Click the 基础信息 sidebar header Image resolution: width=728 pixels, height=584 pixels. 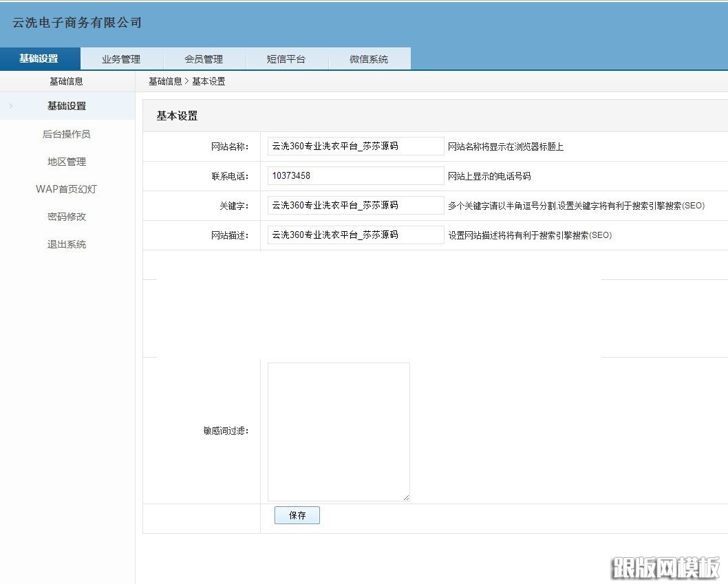click(66, 81)
